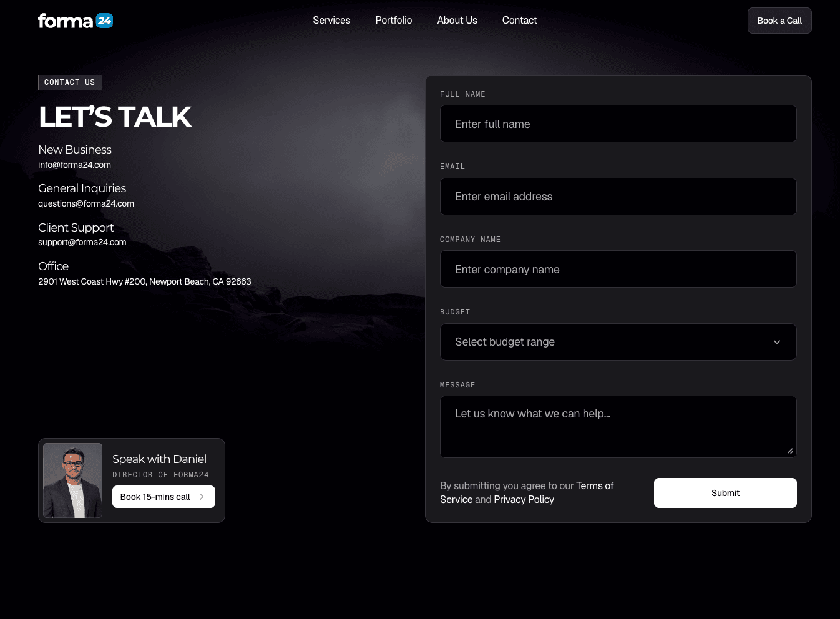Click the DIRECTOR OF FORMA24 subtitle
This screenshot has width=840, height=619.
tap(160, 475)
